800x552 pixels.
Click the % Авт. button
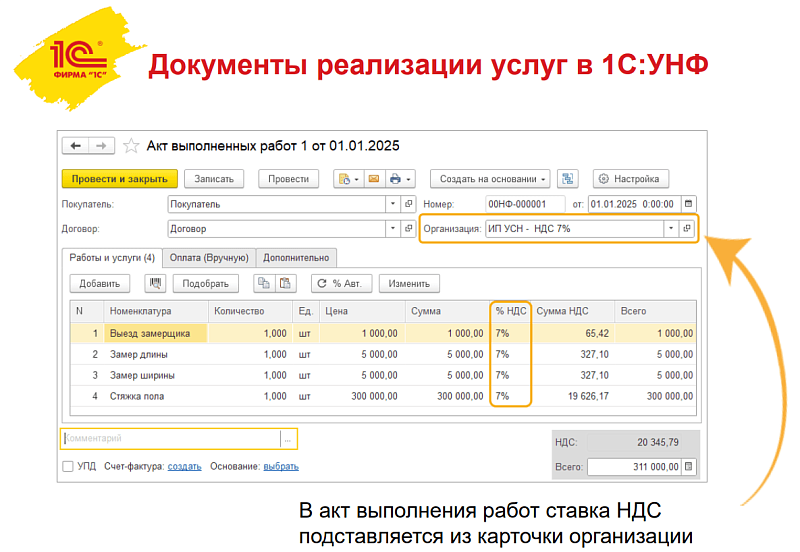(341, 283)
